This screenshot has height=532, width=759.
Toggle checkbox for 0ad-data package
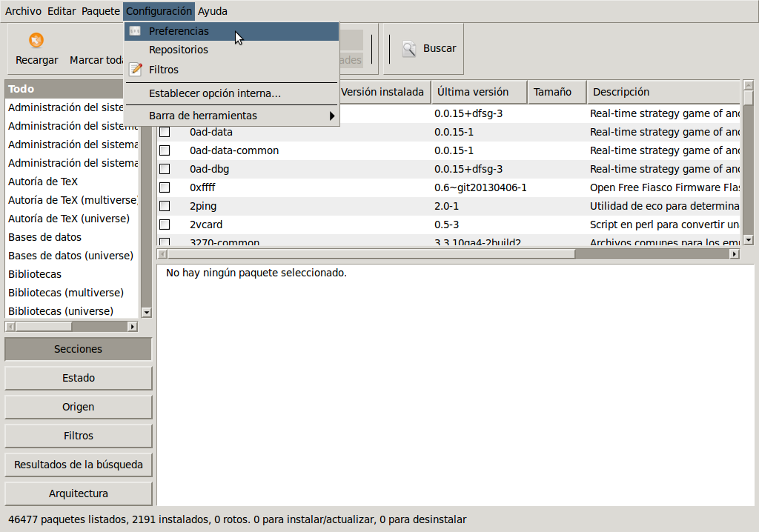[x=165, y=132]
